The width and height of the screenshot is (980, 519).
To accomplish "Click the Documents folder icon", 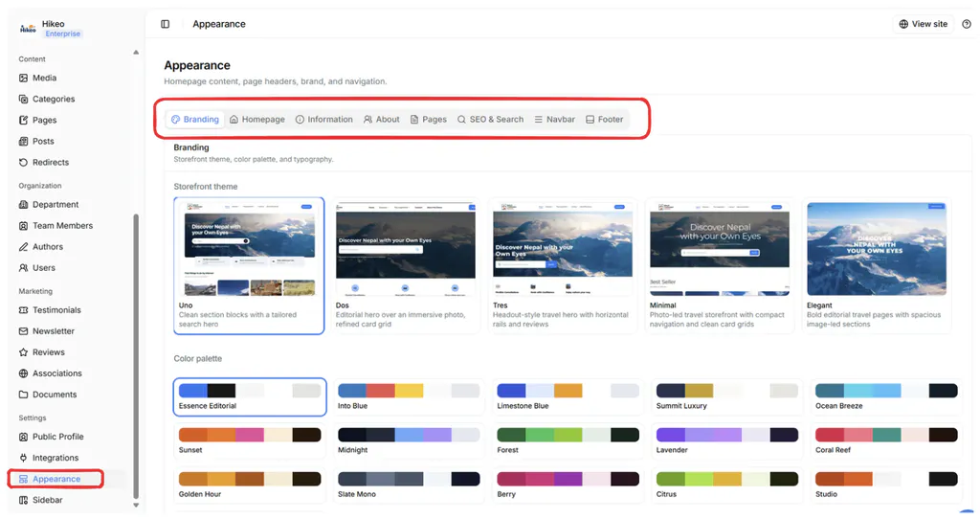I will click(23, 395).
